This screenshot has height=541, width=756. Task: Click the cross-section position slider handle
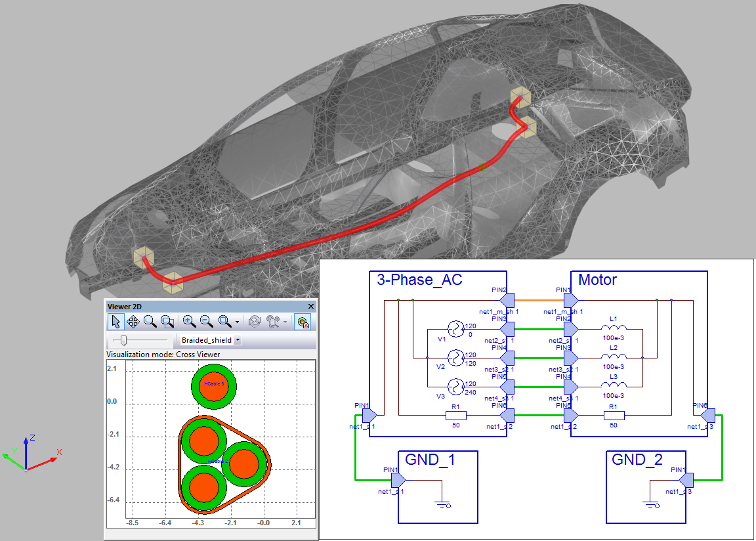123,340
